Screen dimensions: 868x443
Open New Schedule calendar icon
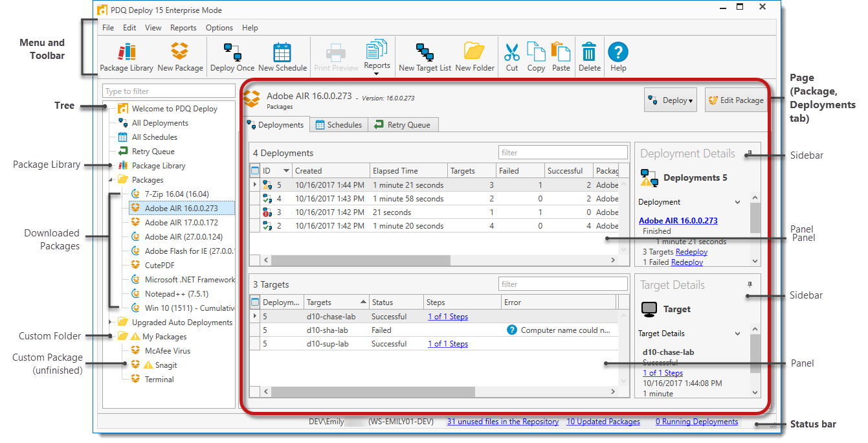point(282,52)
